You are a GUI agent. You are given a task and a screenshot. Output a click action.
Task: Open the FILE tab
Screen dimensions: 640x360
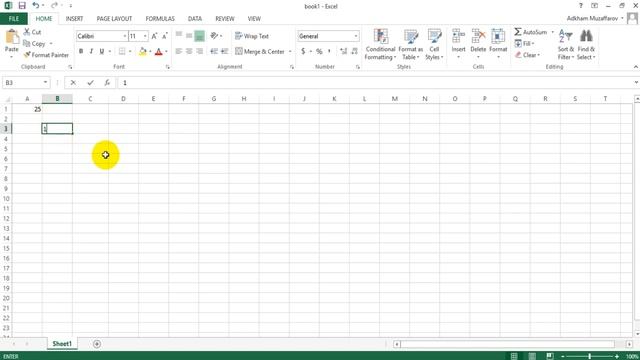click(x=14, y=19)
